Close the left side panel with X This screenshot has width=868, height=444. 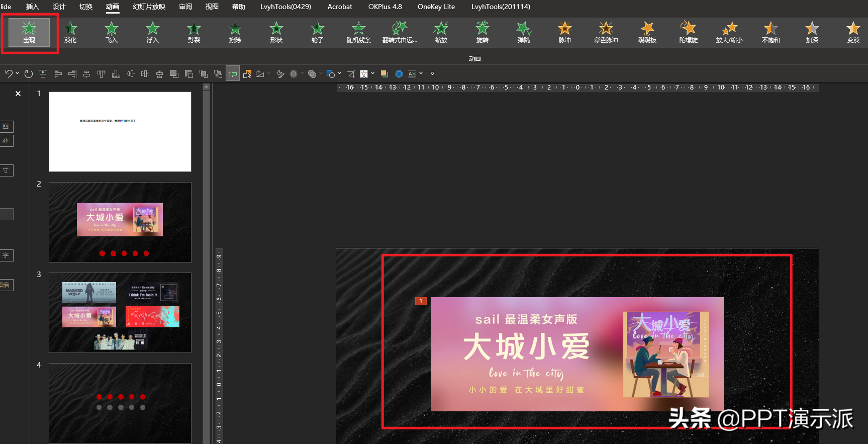pos(18,94)
